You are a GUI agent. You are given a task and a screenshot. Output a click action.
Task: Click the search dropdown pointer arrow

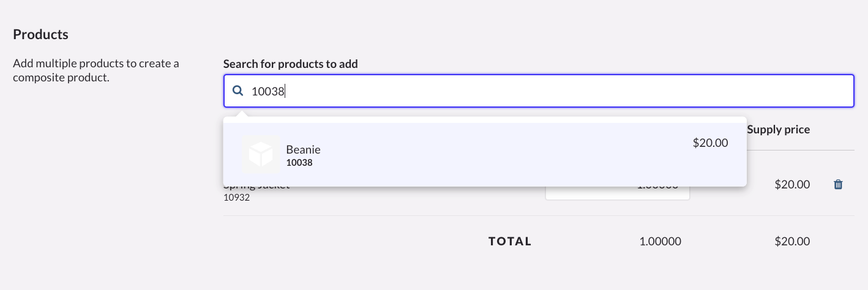coord(242,113)
